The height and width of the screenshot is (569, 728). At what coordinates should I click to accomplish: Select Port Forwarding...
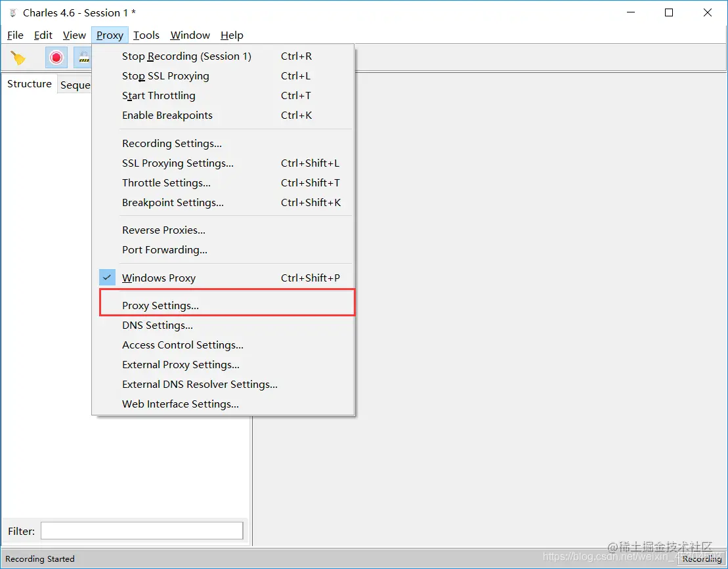pyautogui.click(x=223, y=249)
